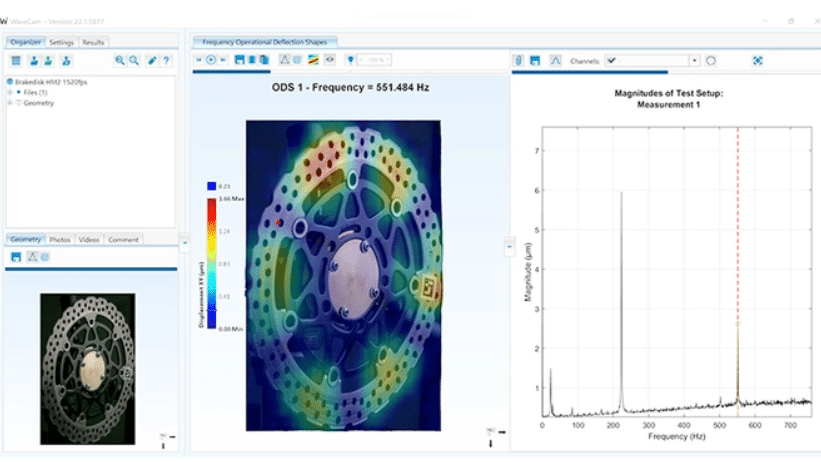821x462 pixels.
Task: Click the help question mark icon
Action: [x=166, y=60]
